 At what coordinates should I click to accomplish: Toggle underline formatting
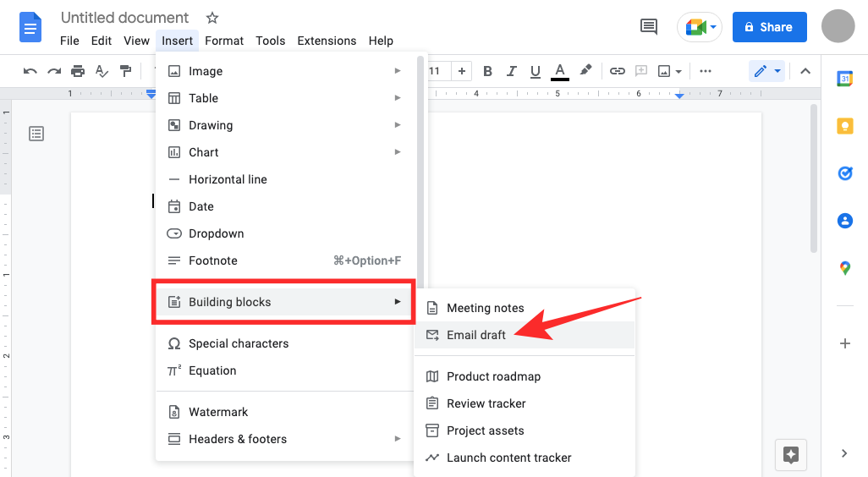tap(536, 71)
